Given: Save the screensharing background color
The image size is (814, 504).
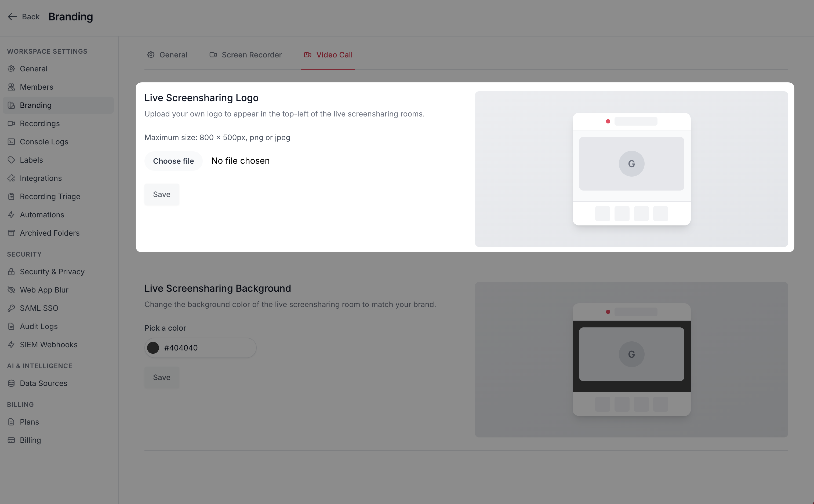Looking at the screenshot, I should pyautogui.click(x=162, y=377).
